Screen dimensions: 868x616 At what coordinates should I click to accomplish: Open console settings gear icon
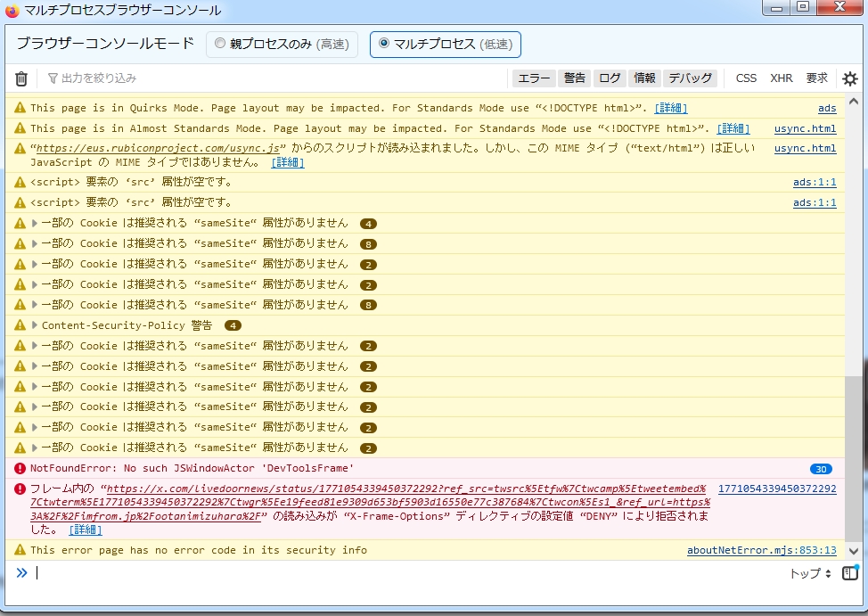click(849, 78)
